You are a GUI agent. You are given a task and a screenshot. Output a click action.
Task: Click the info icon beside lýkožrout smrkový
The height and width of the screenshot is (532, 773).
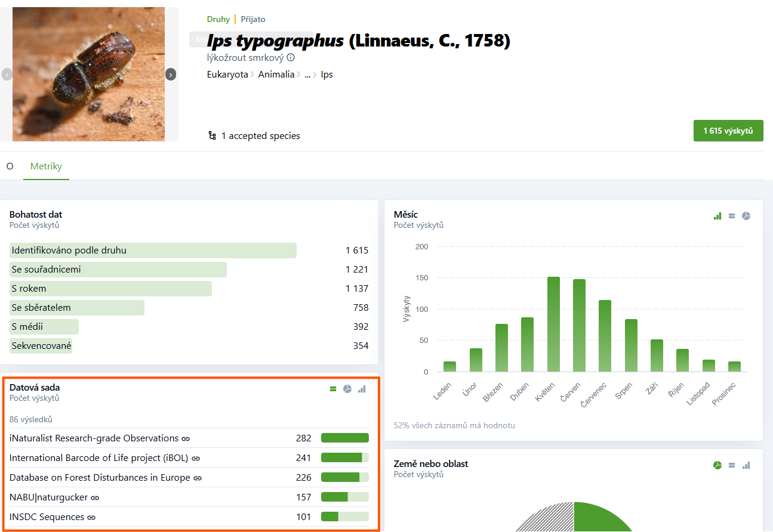click(291, 58)
